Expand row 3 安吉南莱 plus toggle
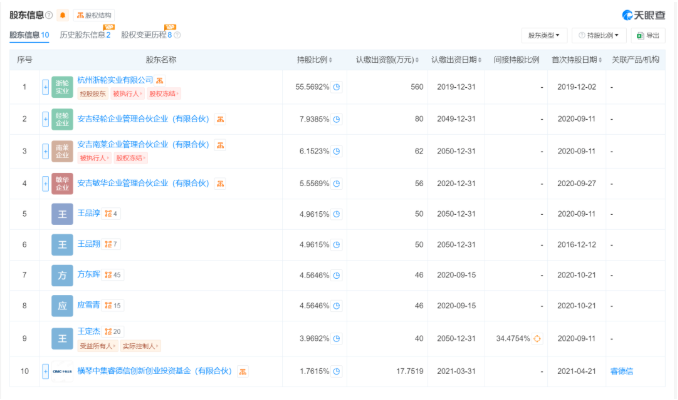This screenshot has height=400, width=678. 45,151
